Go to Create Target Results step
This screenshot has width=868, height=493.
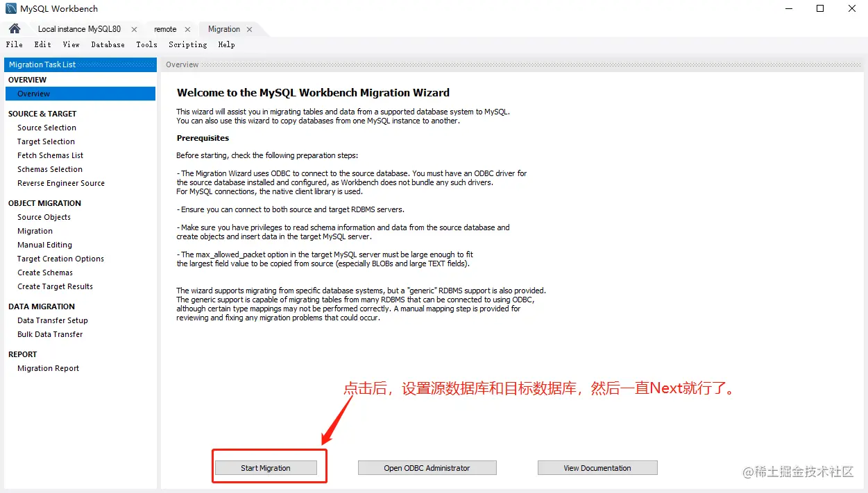[56, 286]
